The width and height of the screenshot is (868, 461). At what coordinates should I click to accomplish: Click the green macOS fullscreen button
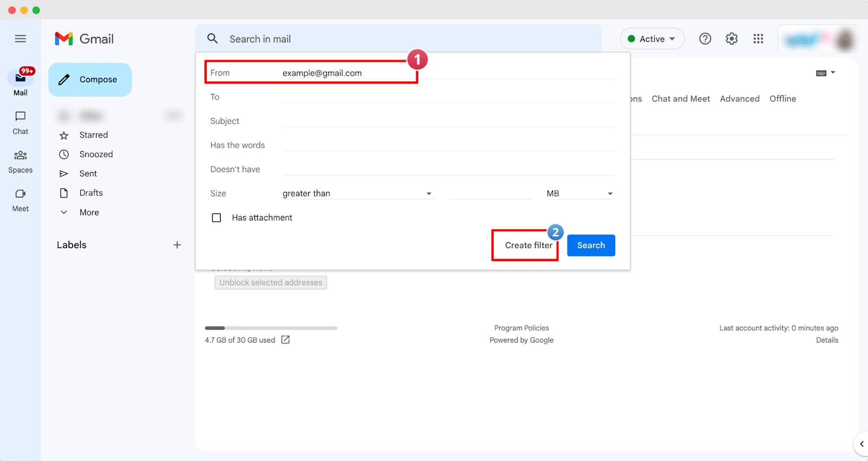pos(36,10)
